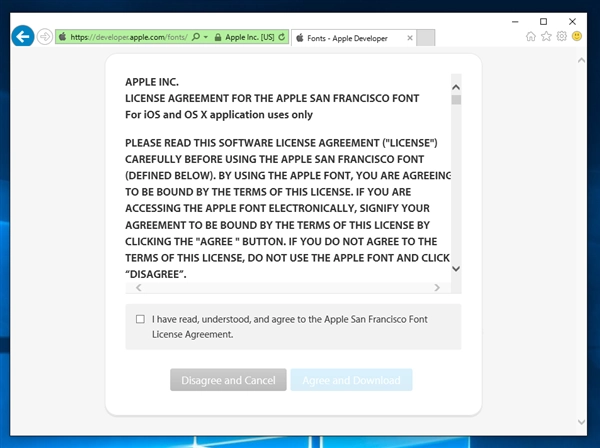The image size is (600, 448).
Task: Open a new blank tab
Action: (x=426, y=38)
